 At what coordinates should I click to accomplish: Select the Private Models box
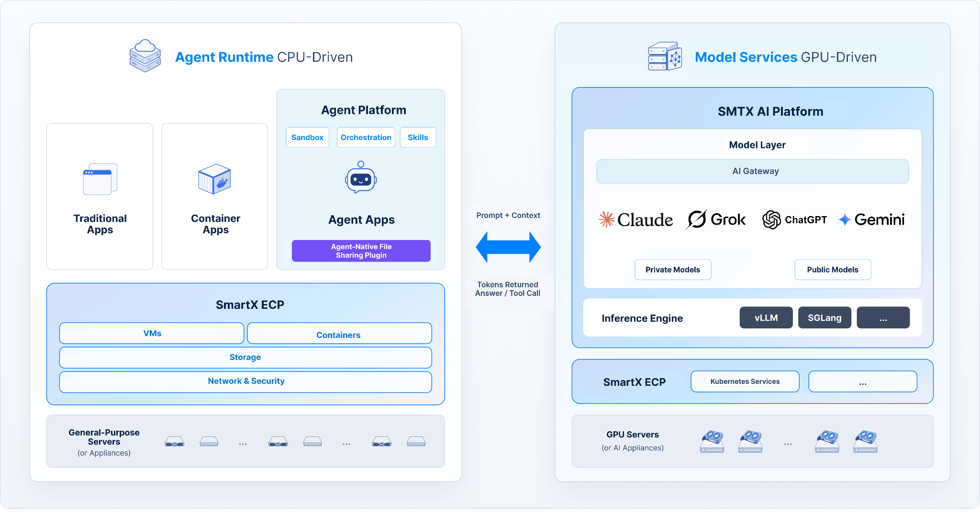click(x=673, y=270)
